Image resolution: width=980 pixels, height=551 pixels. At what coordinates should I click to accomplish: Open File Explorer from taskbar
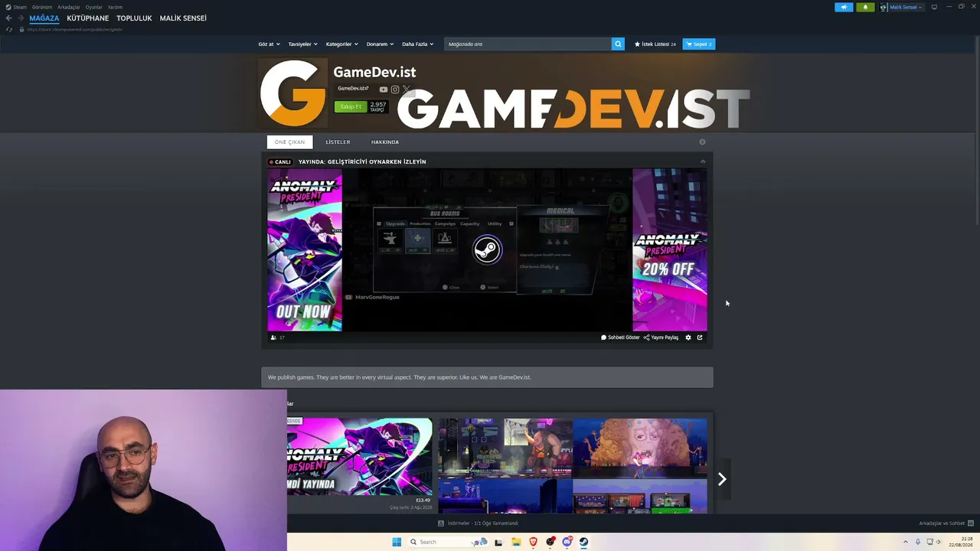(516, 542)
